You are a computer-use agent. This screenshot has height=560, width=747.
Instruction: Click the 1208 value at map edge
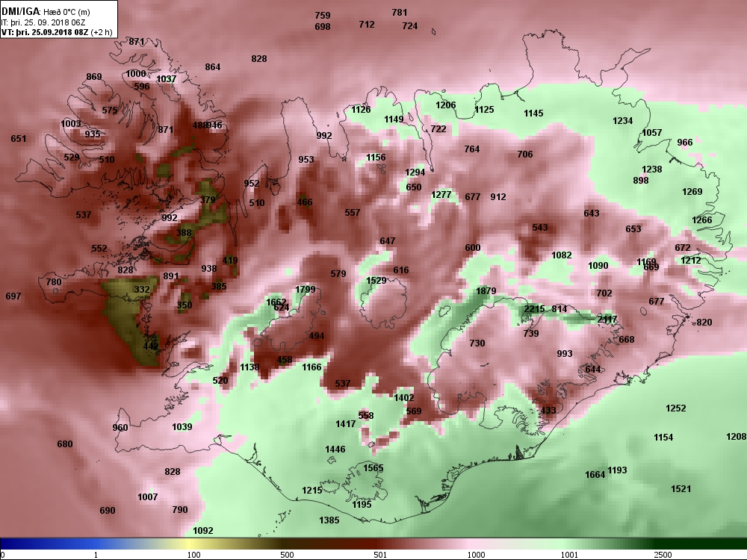(736, 437)
